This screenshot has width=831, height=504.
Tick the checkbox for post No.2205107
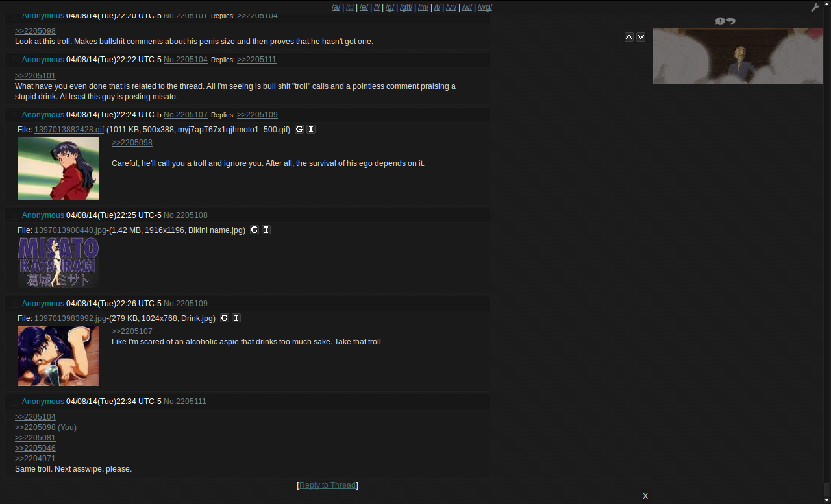tap(14, 115)
